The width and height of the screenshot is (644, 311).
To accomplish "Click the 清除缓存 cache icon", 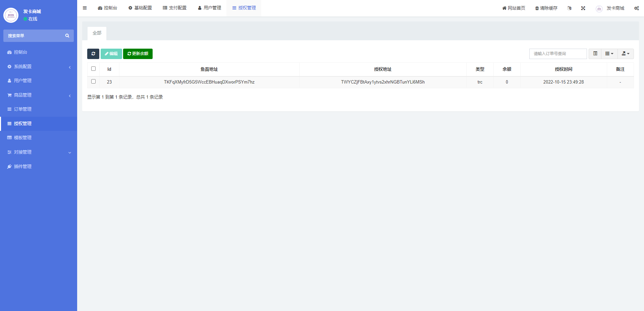I will (546, 8).
